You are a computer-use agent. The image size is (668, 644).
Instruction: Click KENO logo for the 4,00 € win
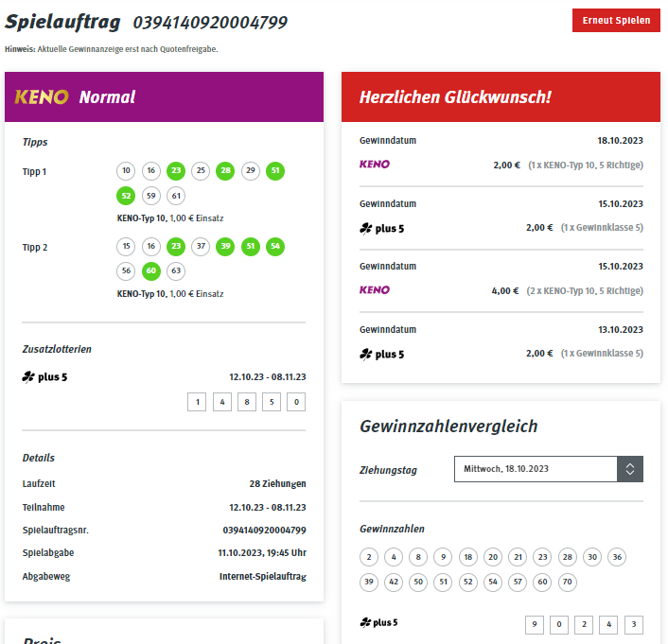[x=375, y=290]
